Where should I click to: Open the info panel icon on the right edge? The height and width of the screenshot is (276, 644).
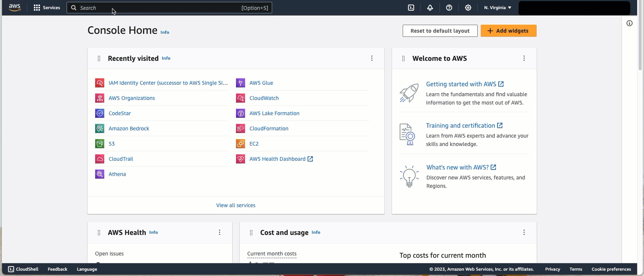pos(630,23)
